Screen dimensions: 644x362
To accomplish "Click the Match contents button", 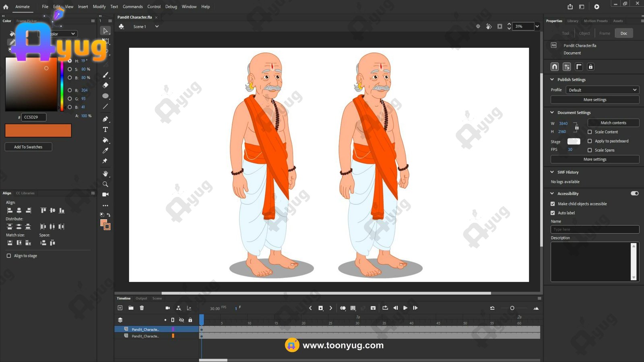I will pyautogui.click(x=613, y=123).
